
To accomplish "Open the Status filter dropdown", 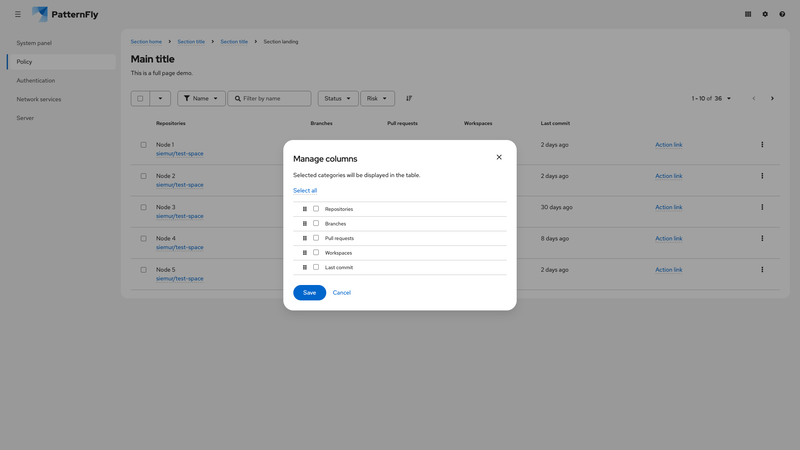I will pyautogui.click(x=338, y=98).
